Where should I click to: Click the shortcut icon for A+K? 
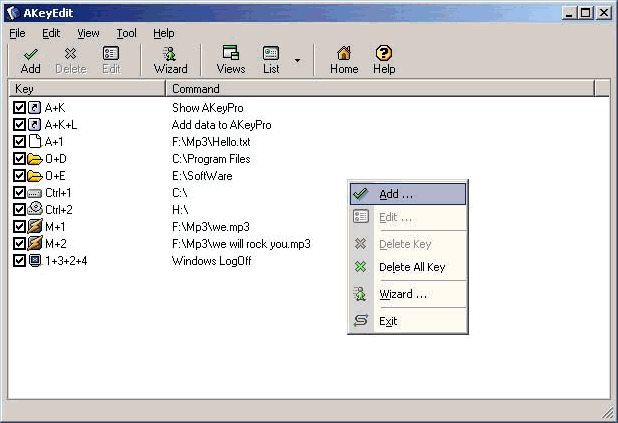[x=34, y=108]
